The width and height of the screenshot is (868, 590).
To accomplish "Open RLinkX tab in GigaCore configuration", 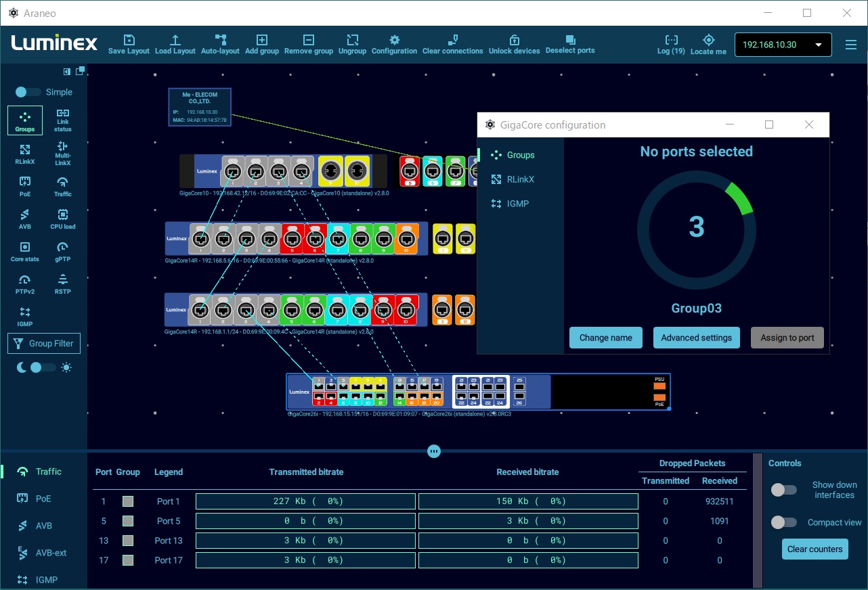I will pos(520,179).
